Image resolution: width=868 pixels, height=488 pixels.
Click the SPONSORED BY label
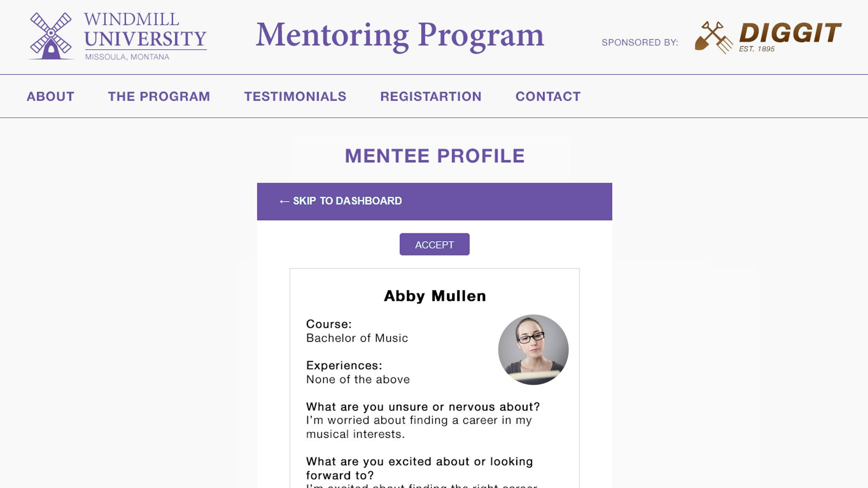click(x=640, y=42)
